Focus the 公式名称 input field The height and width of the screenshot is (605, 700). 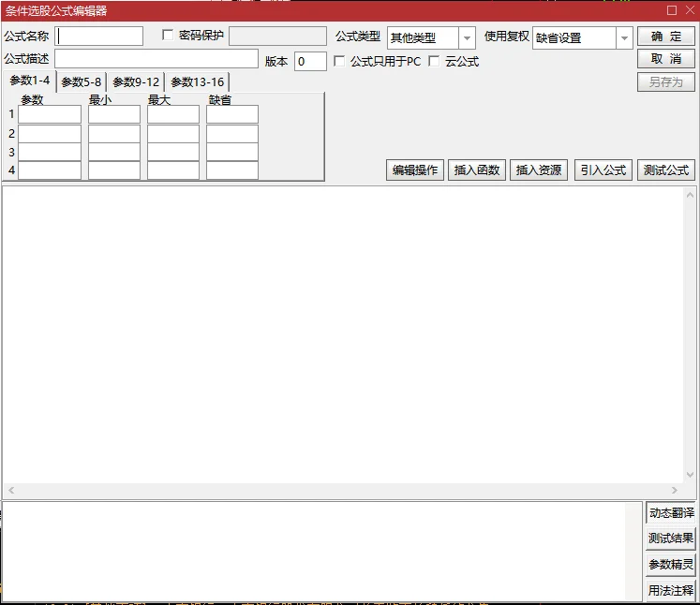(99, 37)
